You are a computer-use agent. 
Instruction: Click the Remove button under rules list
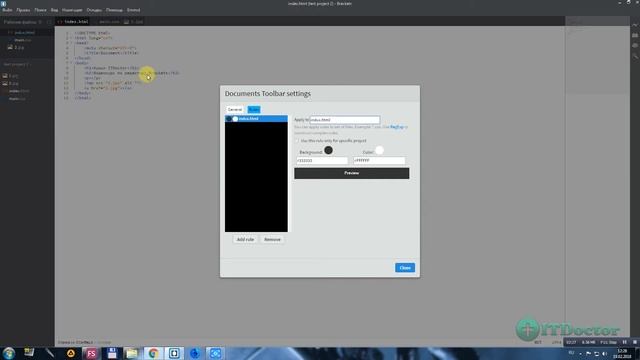click(272, 240)
